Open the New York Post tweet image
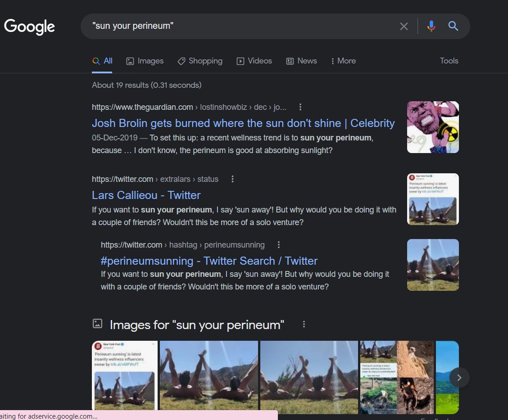Screen dimensions: 508x420 click(125, 376)
